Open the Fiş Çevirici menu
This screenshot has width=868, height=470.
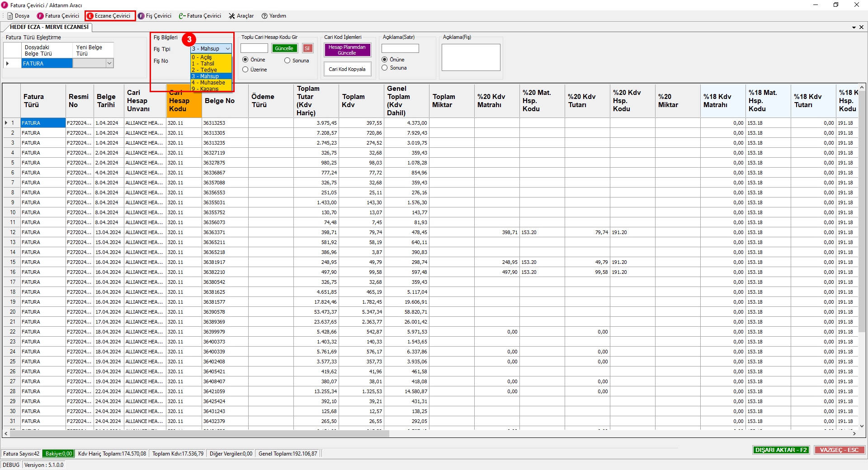pos(155,16)
